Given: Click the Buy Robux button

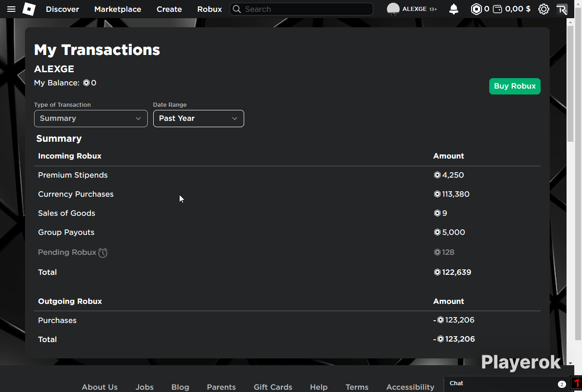Looking at the screenshot, I should coord(515,86).
